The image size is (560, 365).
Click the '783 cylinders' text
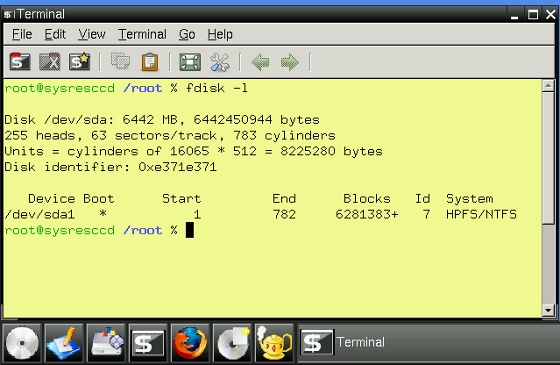click(284, 135)
